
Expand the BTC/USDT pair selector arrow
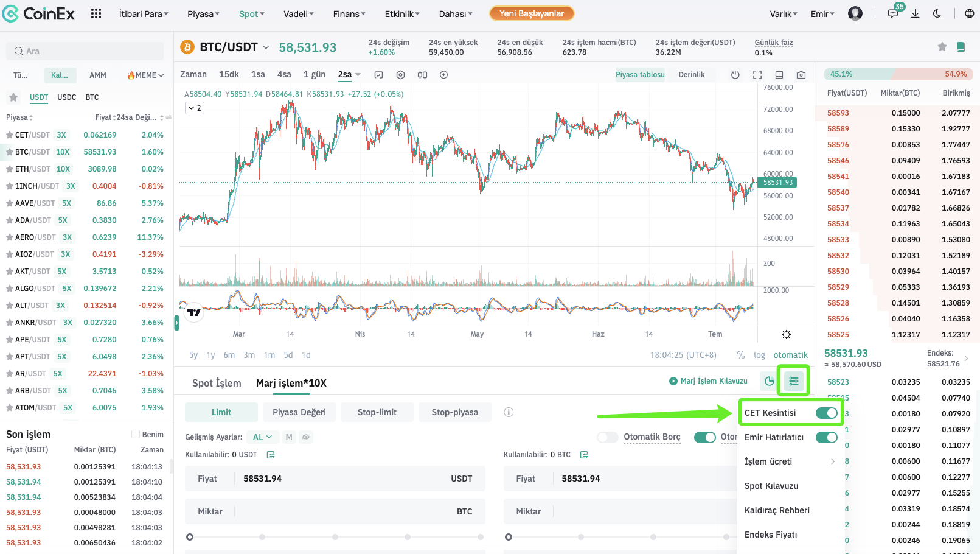[266, 47]
